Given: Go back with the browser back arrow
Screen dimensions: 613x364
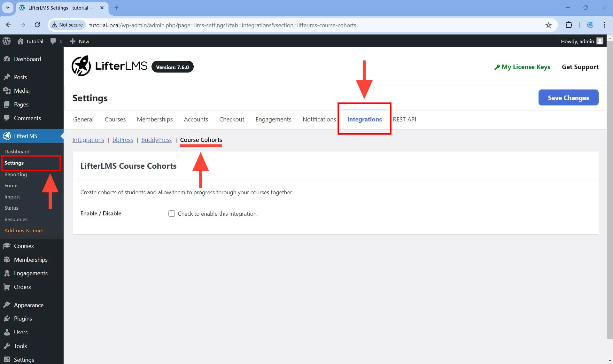Looking at the screenshot, I should point(9,25).
